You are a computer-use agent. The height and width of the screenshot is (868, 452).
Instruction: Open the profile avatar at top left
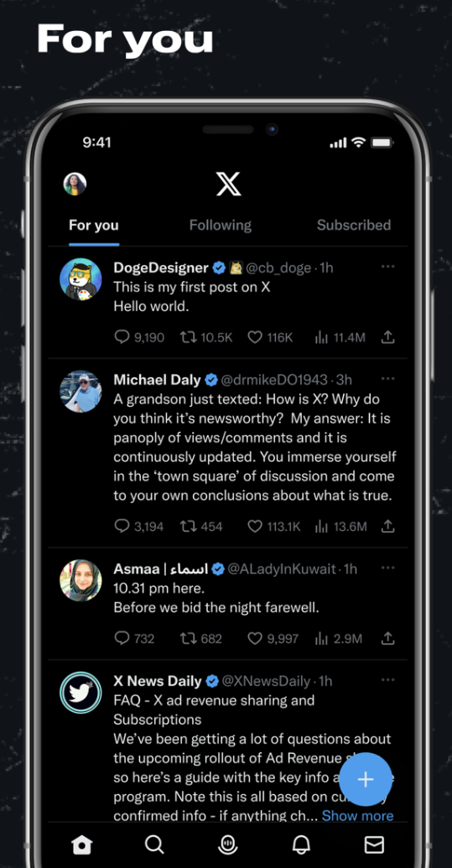pyautogui.click(x=75, y=184)
